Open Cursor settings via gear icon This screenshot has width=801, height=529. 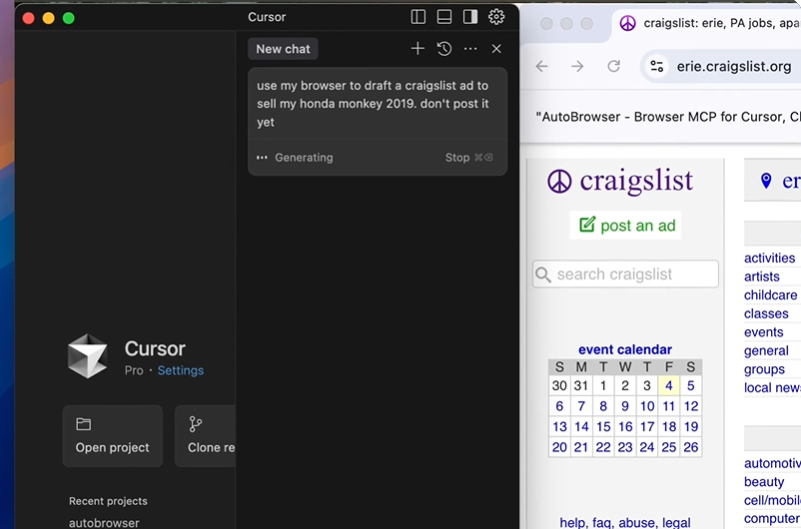point(496,17)
